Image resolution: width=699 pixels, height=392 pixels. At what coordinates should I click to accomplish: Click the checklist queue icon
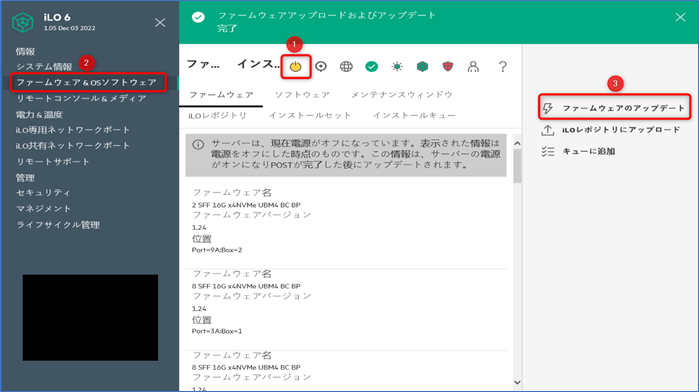pos(548,152)
